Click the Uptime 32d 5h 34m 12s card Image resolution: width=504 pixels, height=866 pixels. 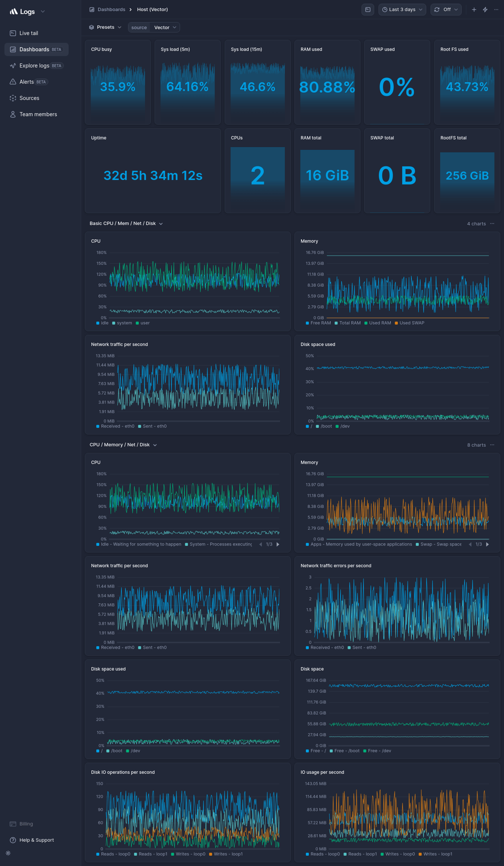pos(153,171)
